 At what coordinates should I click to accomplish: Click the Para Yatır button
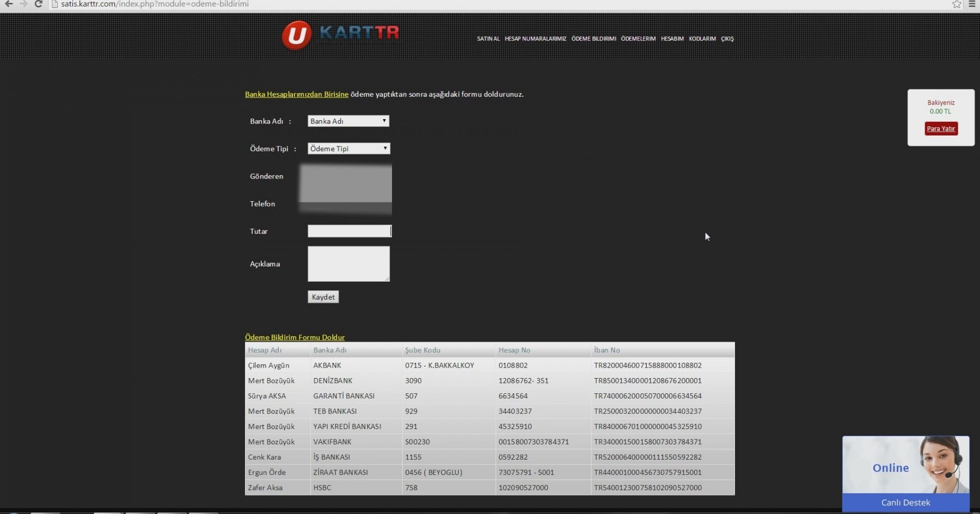pos(941,128)
